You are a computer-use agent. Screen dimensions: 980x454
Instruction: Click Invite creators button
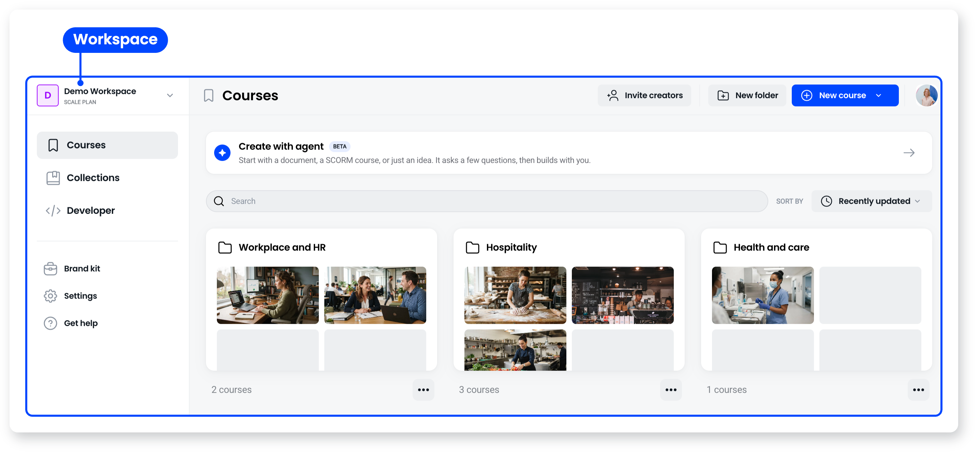pyautogui.click(x=644, y=96)
